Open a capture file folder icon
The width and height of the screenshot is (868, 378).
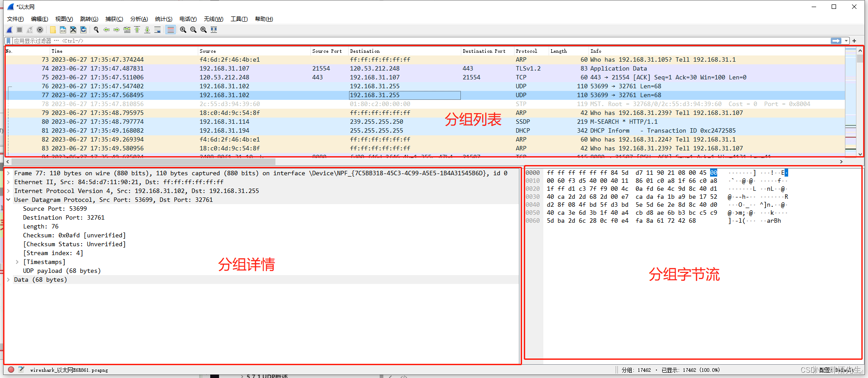coord(53,30)
